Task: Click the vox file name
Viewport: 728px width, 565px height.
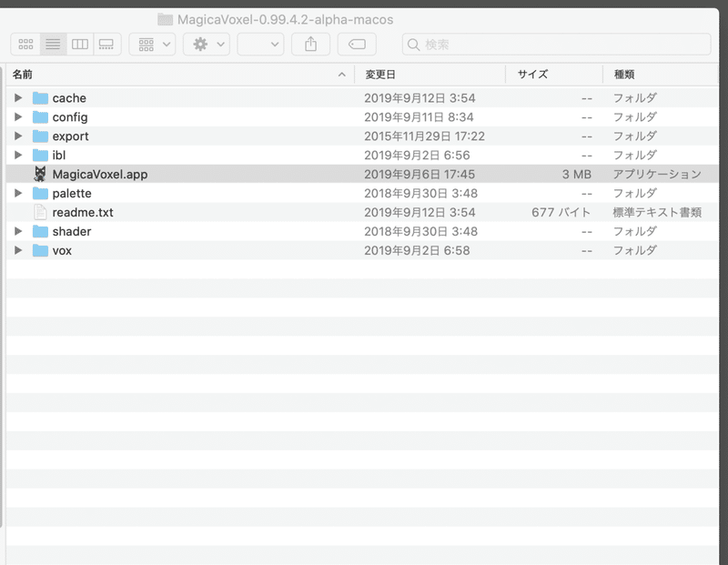Action: [62, 250]
